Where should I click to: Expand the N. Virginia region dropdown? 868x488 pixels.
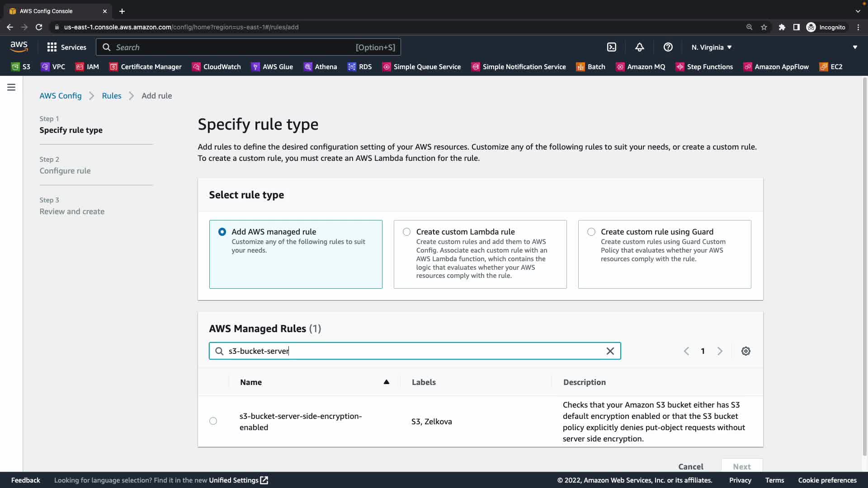click(711, 47)
